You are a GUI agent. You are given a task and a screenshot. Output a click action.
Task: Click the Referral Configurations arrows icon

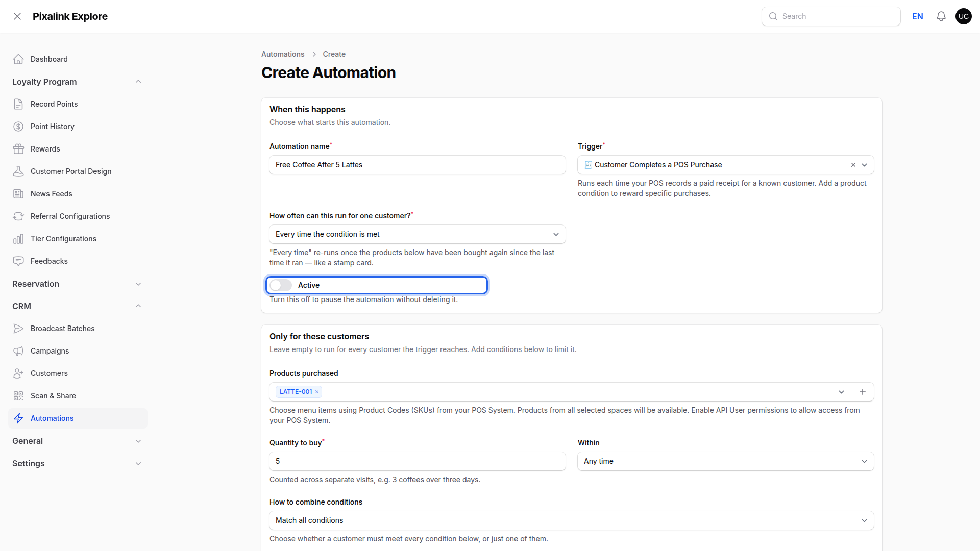click(18, 216)
